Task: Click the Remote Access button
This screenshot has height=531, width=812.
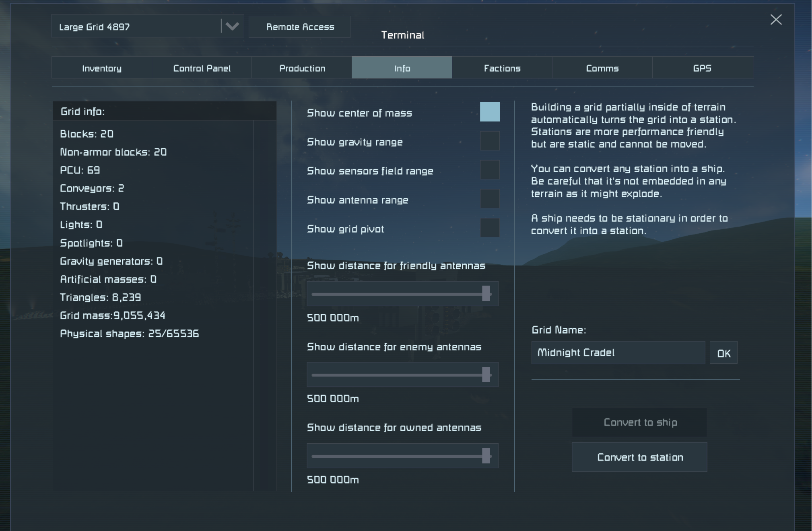Action: pos(300,27)
